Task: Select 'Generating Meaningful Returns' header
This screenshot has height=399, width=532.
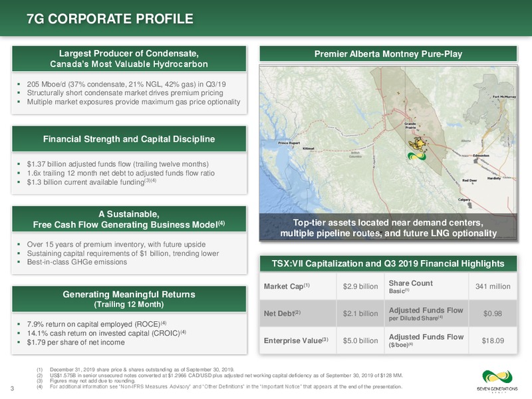Action: 129,299
